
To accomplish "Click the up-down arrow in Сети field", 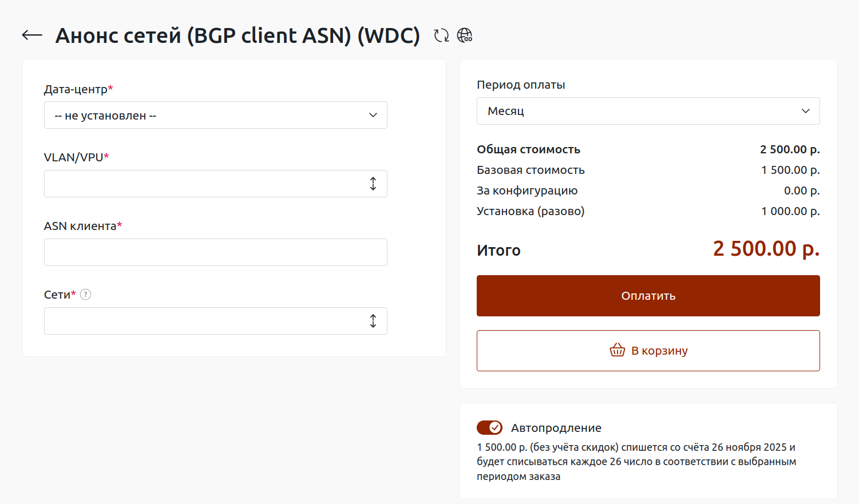I will point(373,321).
